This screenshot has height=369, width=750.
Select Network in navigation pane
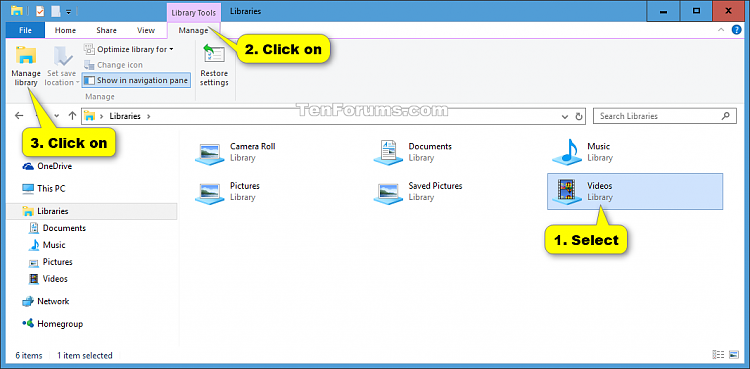(46, 302)
